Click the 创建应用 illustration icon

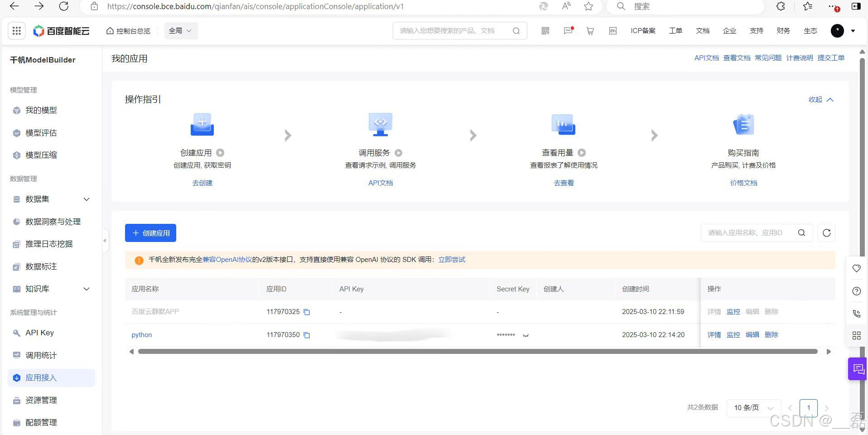click(202, 124)
